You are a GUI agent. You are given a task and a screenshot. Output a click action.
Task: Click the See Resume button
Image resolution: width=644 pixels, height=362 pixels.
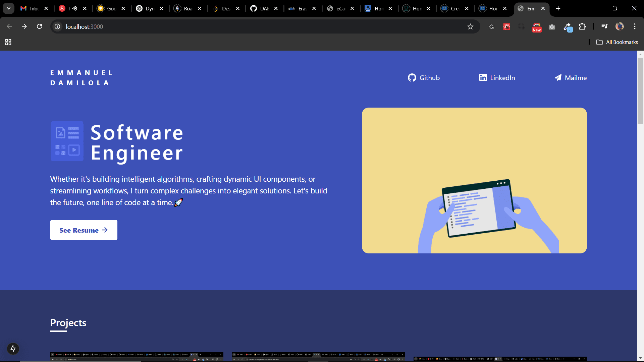pyautogui.click(x=84, y=230)
